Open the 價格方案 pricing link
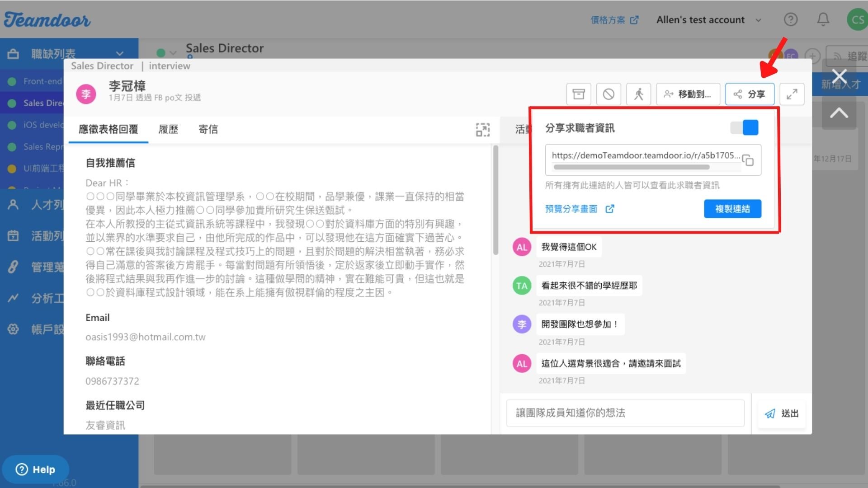 [614, 20]
